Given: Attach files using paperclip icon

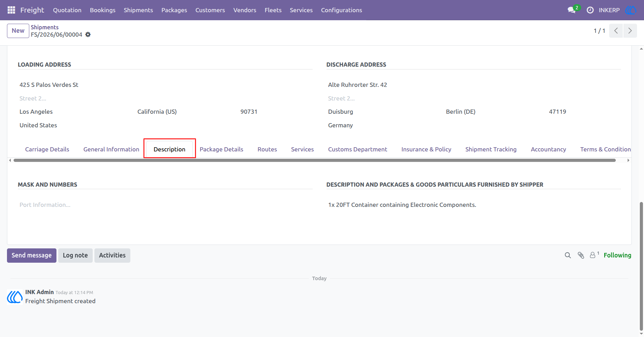Looking at the screenshot, I should [x=581, y=255].
